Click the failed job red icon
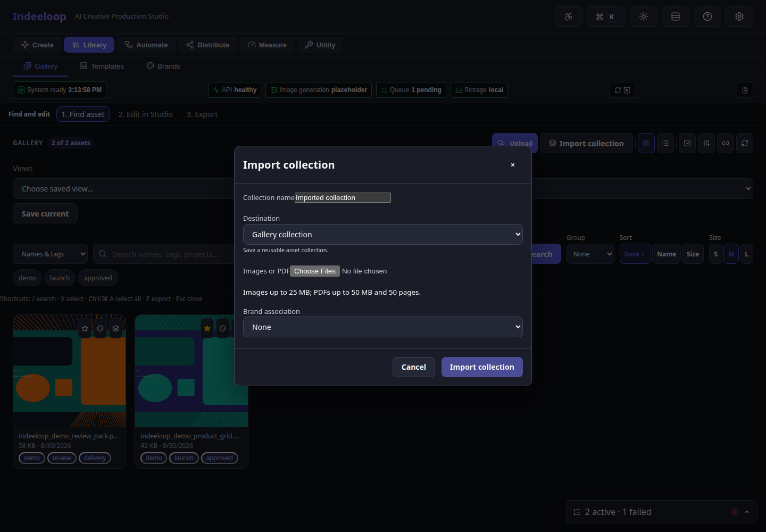The image size is (766, 532). tap(735, 512)
